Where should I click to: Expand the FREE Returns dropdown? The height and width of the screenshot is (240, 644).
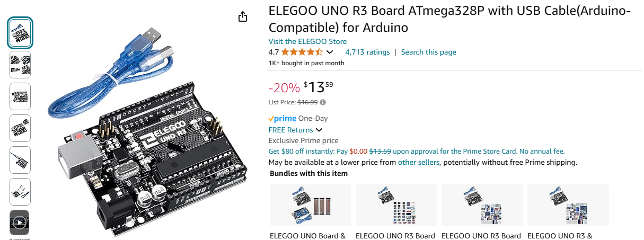coord(319,130)
